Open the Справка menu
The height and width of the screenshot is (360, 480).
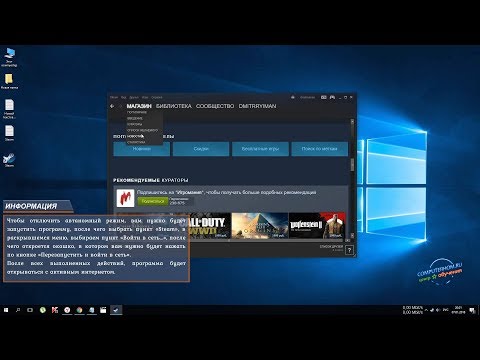pyautogui.click(x=157, y=97)
